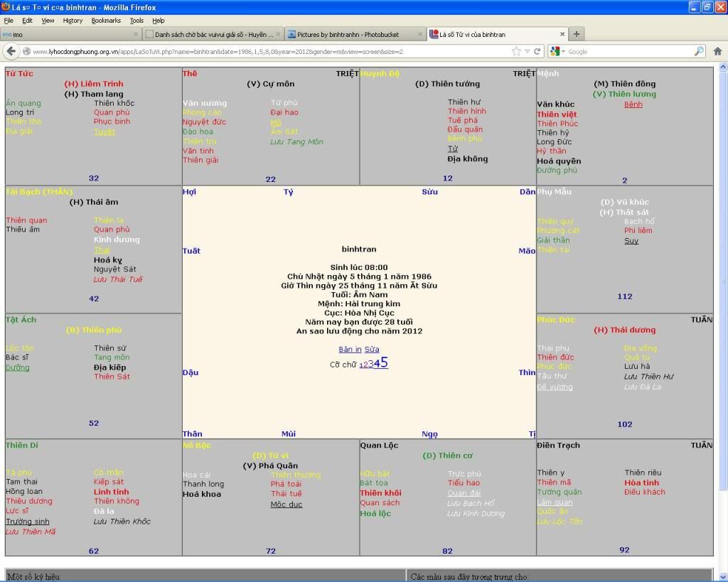
Task: Reload the page using the refresh icon
Action: (538, 51)
